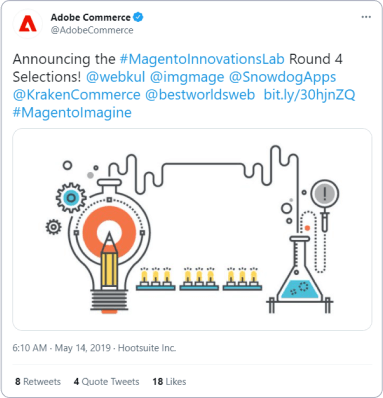
Task: Follow the bit.ly/30hjnZQ link
Action: click(309, 95)
